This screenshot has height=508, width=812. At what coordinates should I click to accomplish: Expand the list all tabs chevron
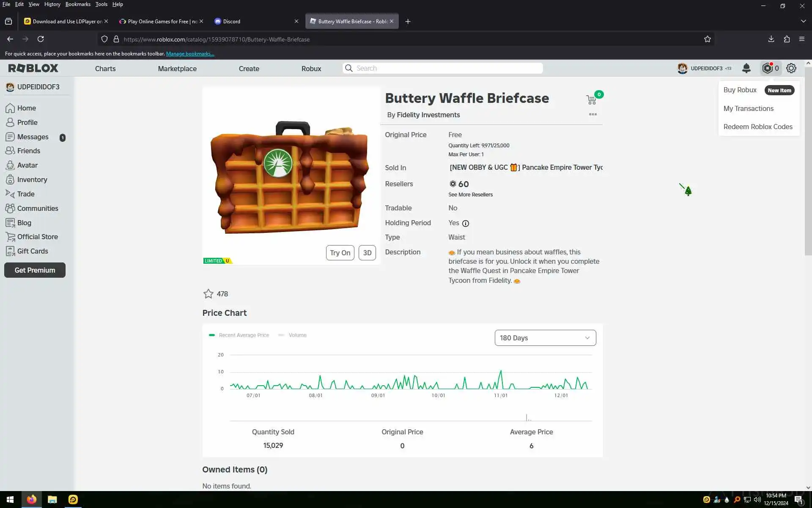point(803,21)
